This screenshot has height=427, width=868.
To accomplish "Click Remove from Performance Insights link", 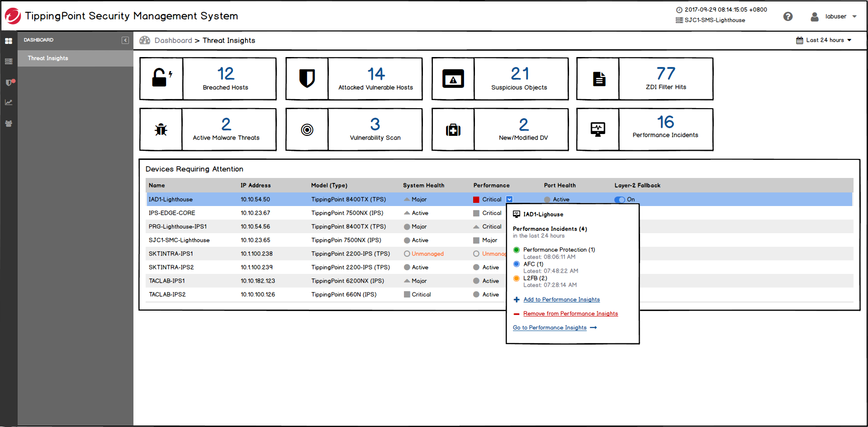I will click(x=570, y=314).
